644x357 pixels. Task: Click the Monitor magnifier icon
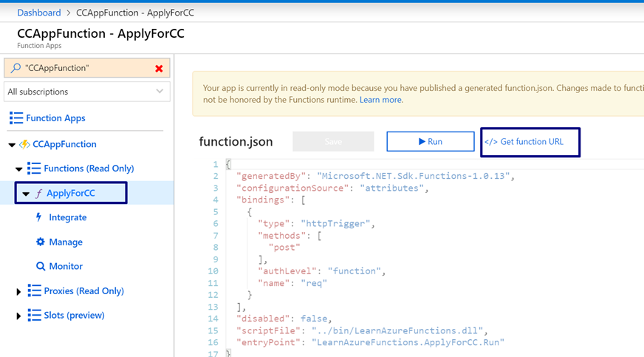[x=40, y=266]
